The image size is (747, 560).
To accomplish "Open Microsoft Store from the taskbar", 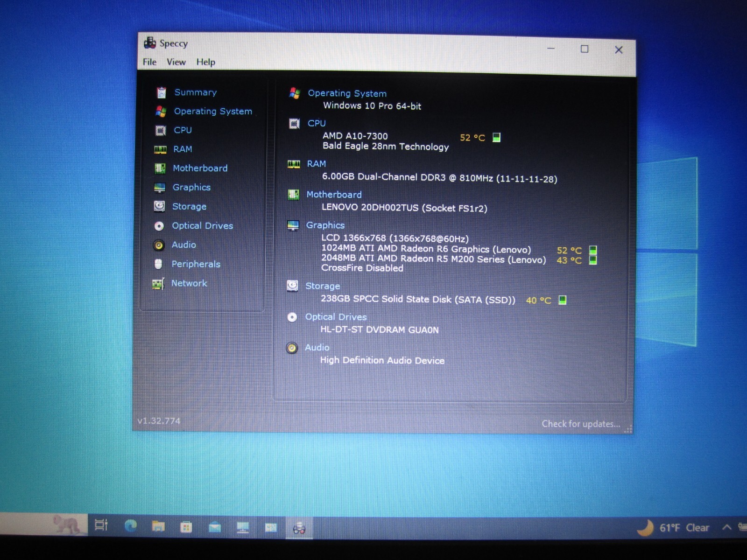I will [x=186, y=527].
